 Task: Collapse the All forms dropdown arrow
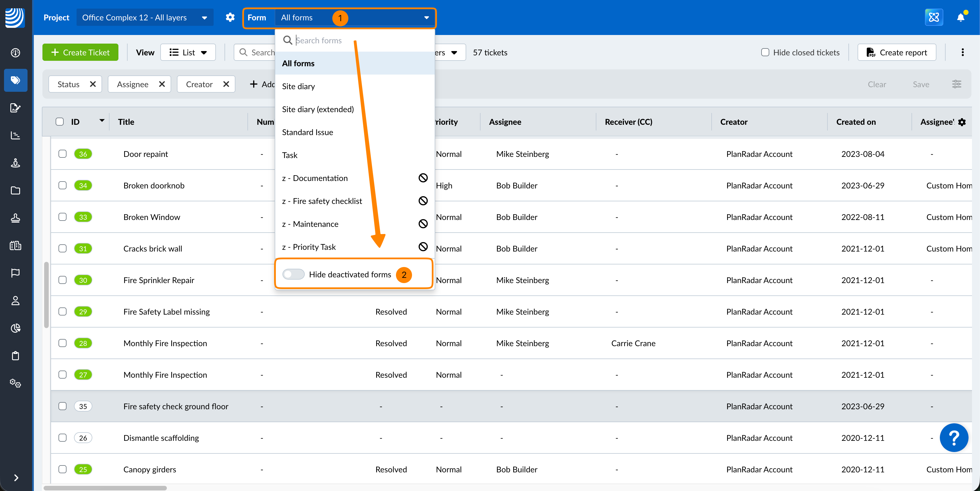(426, 17)
